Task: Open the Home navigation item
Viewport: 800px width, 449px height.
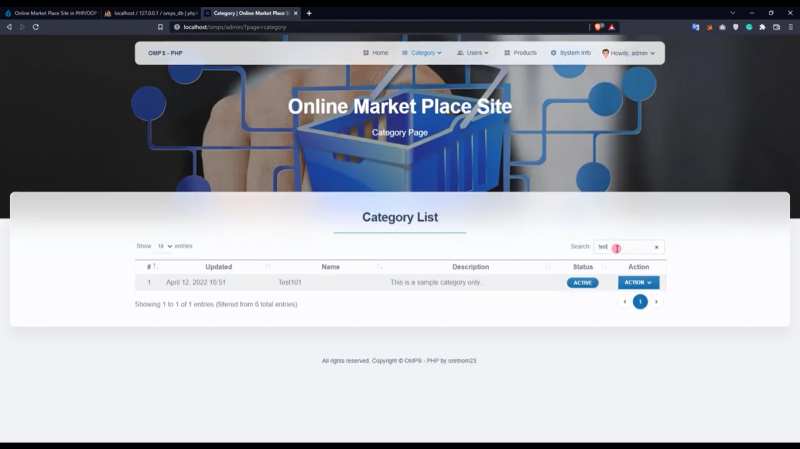Action: [x=375, y=53]
